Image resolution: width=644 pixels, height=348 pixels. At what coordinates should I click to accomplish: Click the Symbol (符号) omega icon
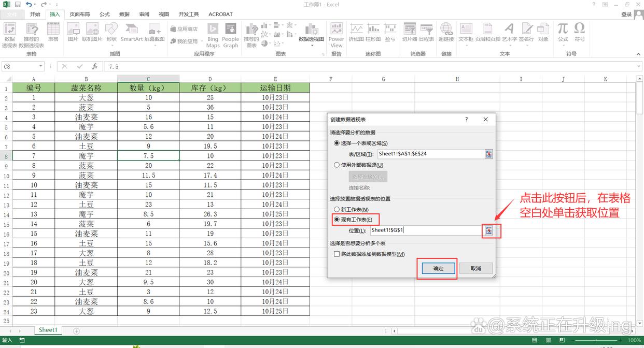click(579, 32)
